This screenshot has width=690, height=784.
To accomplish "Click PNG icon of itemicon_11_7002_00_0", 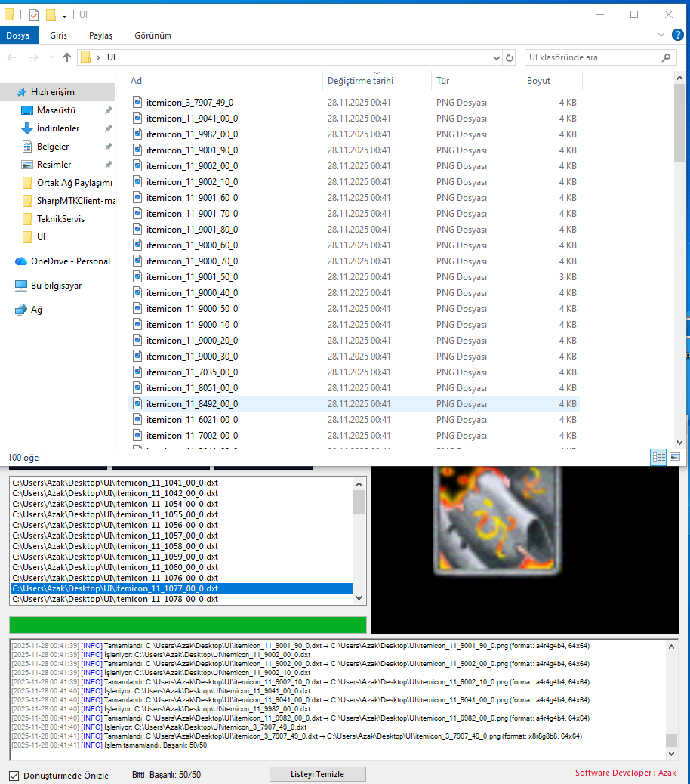I will pyautogui.click(x=137, y=436).
